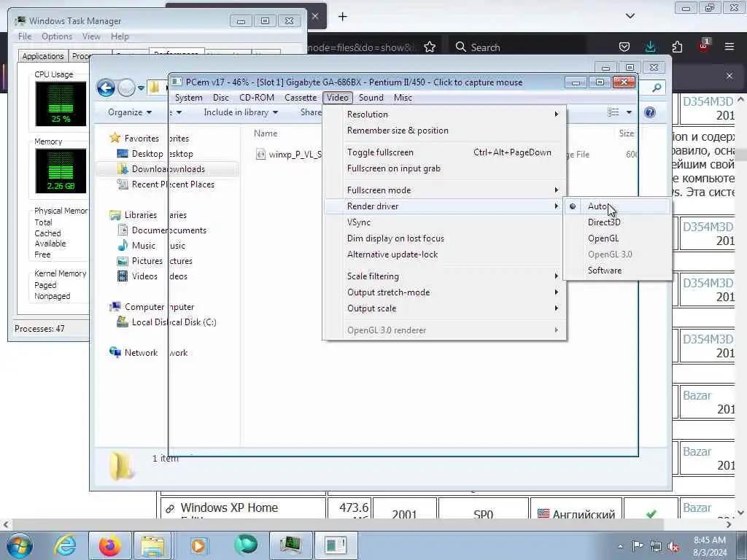Toggle Dim display on lost focus
Image resolution: width=747 pixels, height=560 pixels.
point(444,238)
